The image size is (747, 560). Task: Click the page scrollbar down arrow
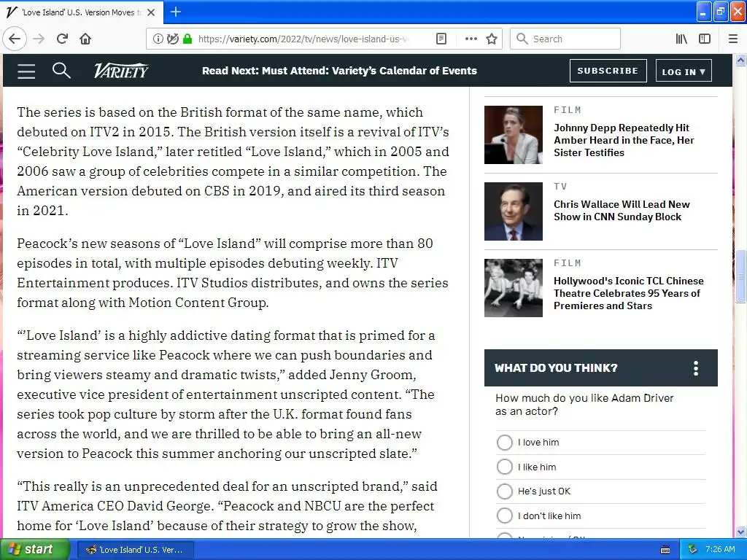[740, 532]
